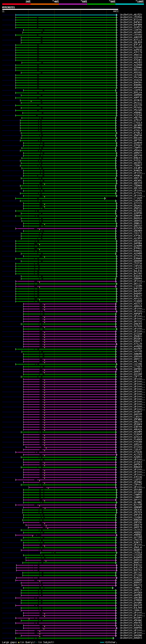Open hit UniRef100_Q5AFQ4
This screenshot has width=146, height=644.
tap(131, 135)
